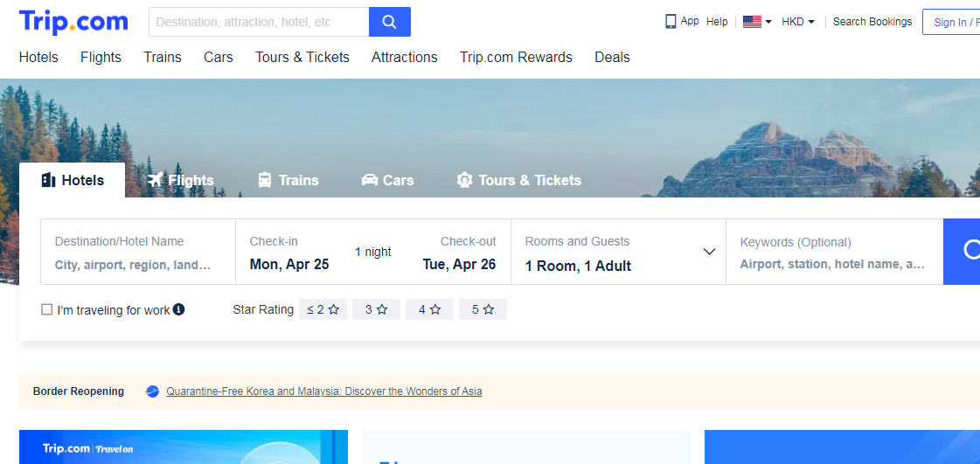
Task: Click the magnifier search button in header
Action: click(390, 22)
